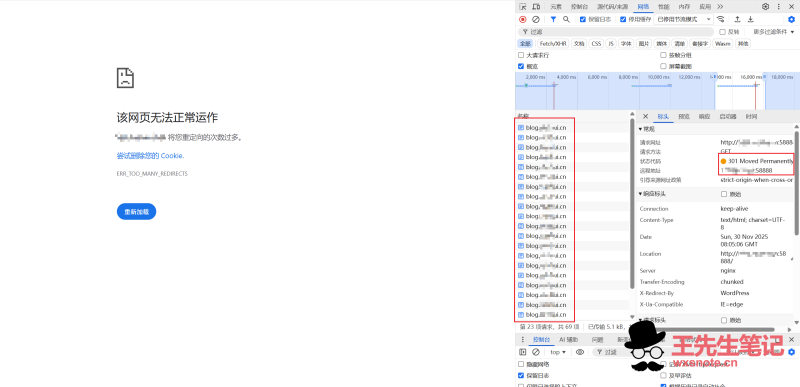Open the 已停用节流模式 throttling dropdown
The height and width of the screenshot is (387, 800).
point(684,19)
